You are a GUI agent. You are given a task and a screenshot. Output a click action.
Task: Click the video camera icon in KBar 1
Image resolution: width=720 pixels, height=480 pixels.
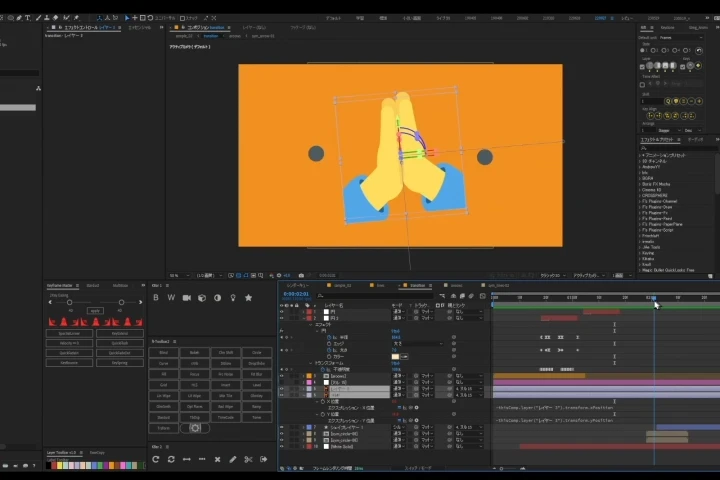click(x=186, y=298)
